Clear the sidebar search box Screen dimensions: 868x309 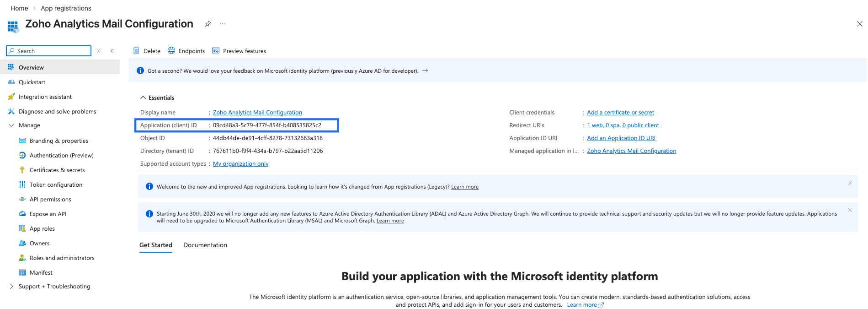point(99,51)
